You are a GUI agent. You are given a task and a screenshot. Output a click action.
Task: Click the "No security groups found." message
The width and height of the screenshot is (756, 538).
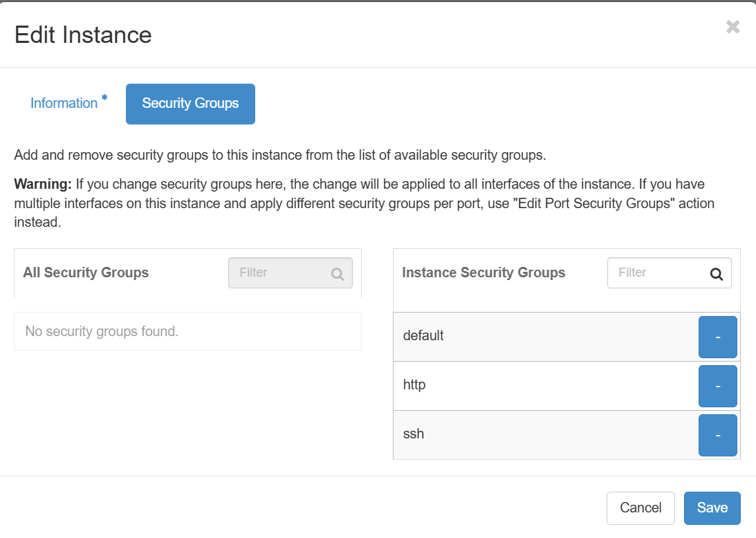[102, 331]
